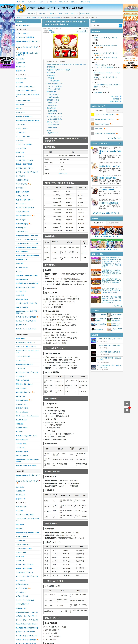This screenshot has height=644, width=138.
Task: Open Block Travel in sidebar menu
Action: pyautogui.click(x=21, y=67)
